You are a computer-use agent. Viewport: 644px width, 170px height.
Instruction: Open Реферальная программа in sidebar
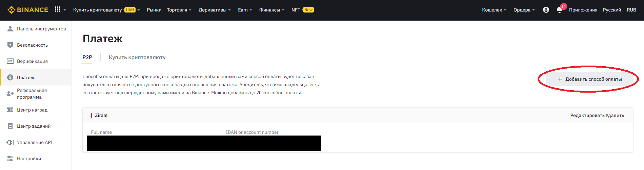36,94
